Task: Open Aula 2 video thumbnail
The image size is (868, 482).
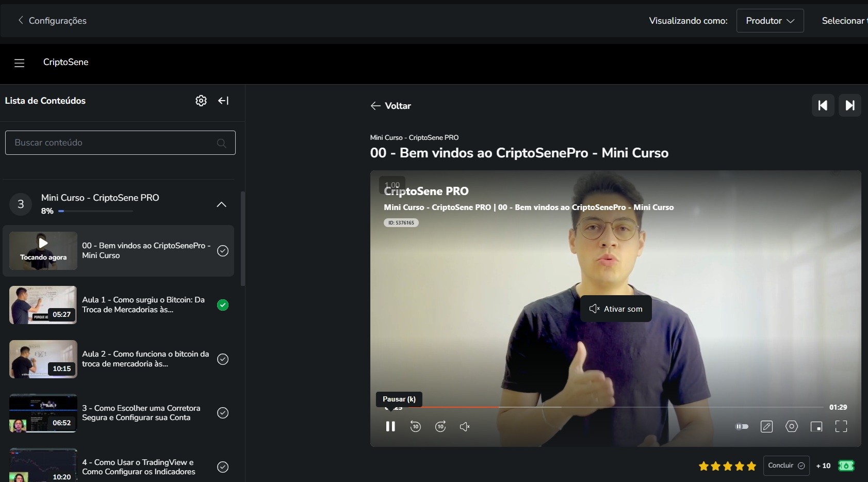Action: pyautogui.click(x=43, y=359)
